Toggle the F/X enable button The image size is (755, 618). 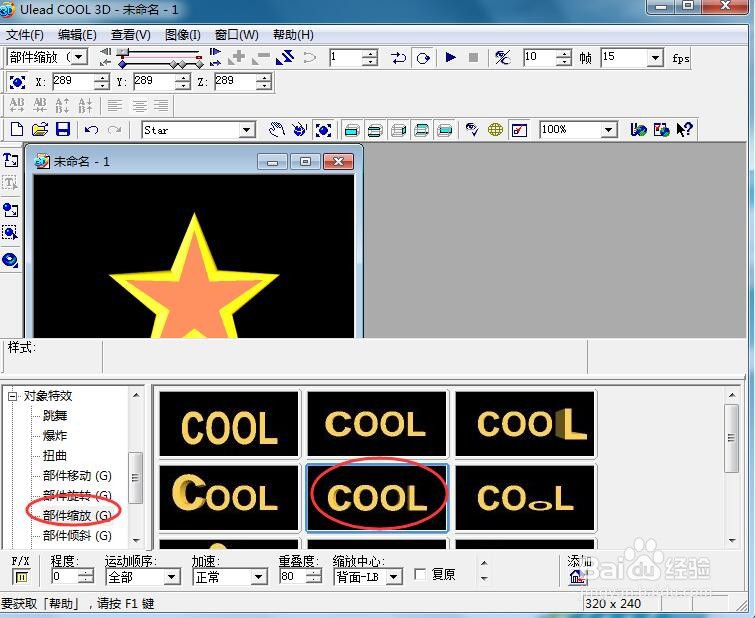pos(21,577)
